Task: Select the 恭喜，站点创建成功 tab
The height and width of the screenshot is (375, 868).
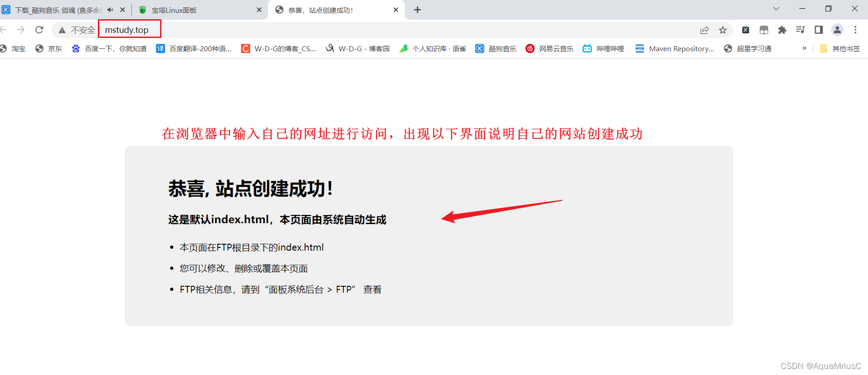Action: pyautogui.click(x=336, y=10)
